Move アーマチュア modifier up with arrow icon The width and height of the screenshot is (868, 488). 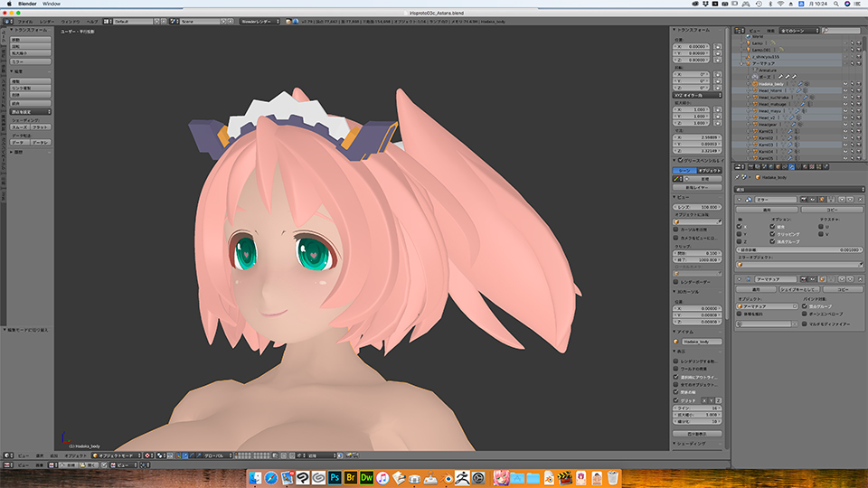[x=842, y=279]
